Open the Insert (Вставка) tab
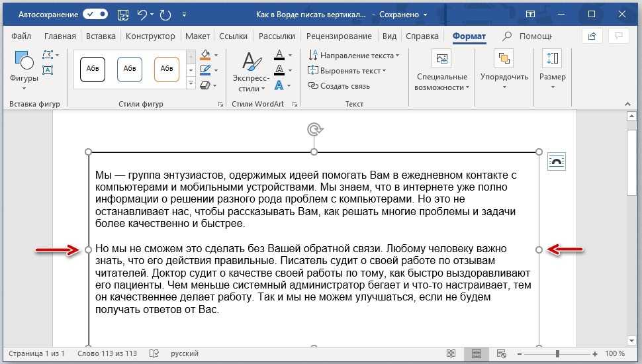The image size is (642, 364). tap(101, 36)
